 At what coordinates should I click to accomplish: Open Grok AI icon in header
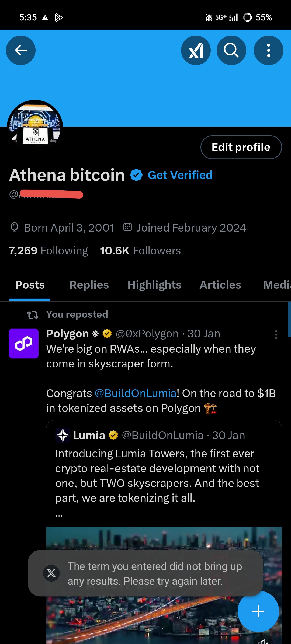(x=196, y=50)
